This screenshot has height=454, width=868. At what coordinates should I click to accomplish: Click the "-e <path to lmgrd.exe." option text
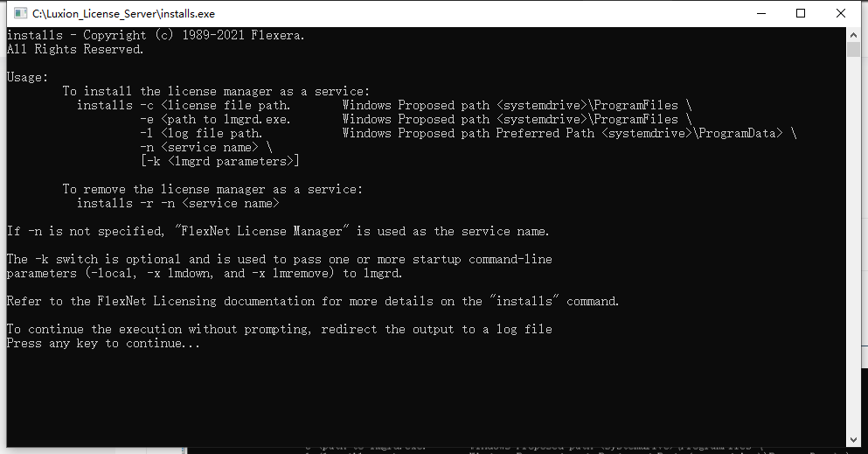coord(215,119)
